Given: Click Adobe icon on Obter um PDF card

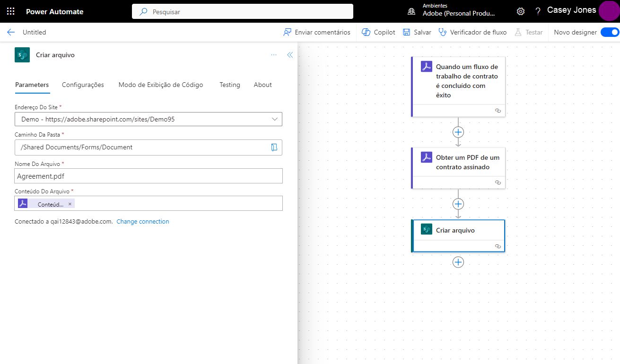Looking at the screenshot, I should tap(427, 157).
